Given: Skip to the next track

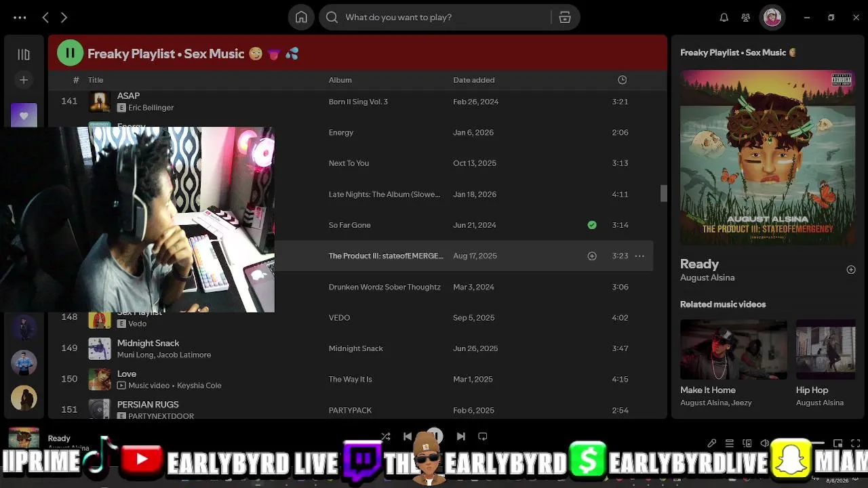Looking at the screenshot, I should click(x=461, y=437).
